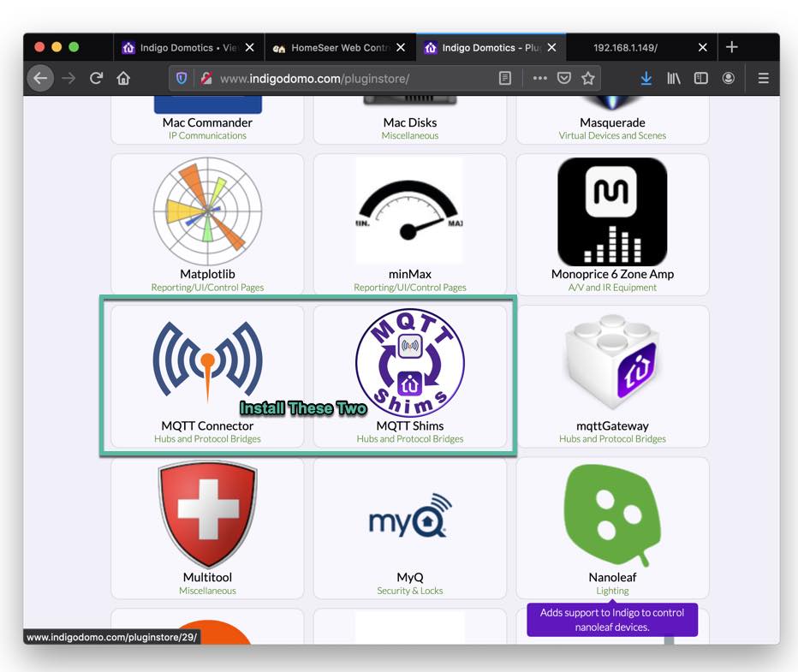The image size is (798, 672).
Task: Open the Multitool red shield icon
Action: coord(208,514)
